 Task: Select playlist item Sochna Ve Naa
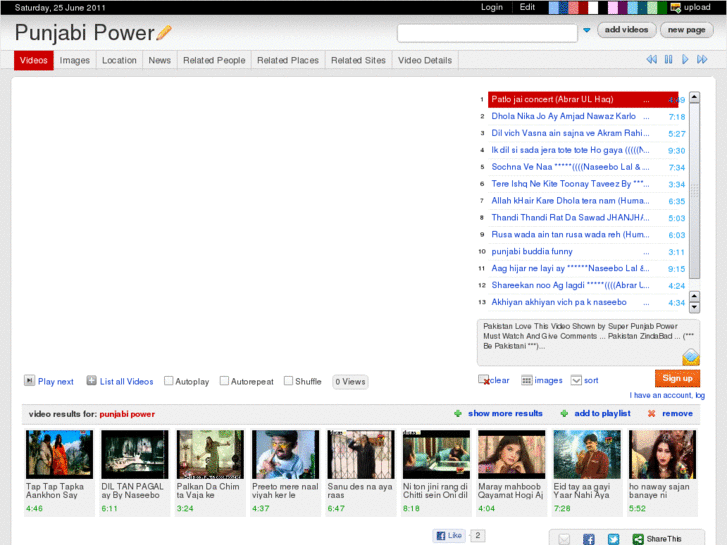coord(582,167)
